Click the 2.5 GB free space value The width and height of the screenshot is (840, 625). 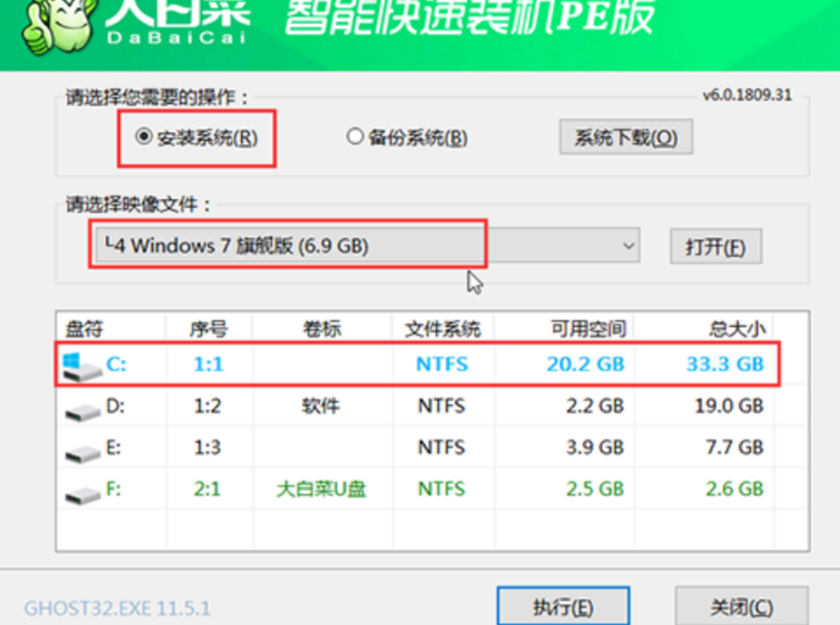coord(595,488)
